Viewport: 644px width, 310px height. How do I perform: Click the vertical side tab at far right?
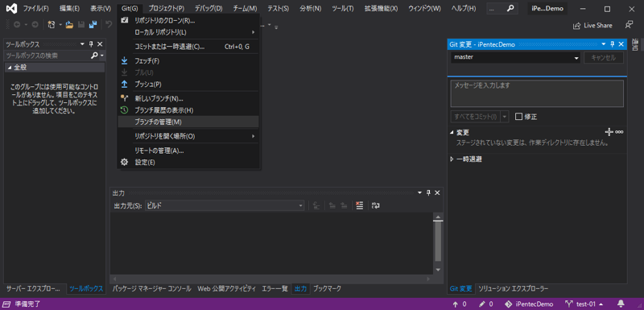pyautogui.click(x=635, y=44)
